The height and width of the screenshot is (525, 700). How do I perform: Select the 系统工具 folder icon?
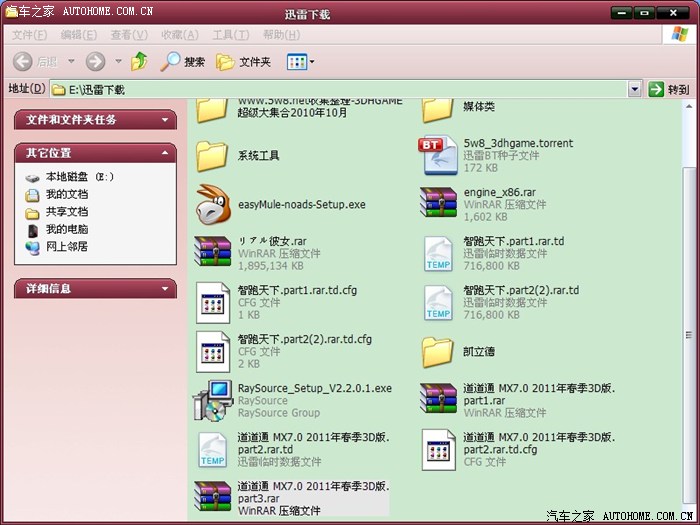pos(212,156)
